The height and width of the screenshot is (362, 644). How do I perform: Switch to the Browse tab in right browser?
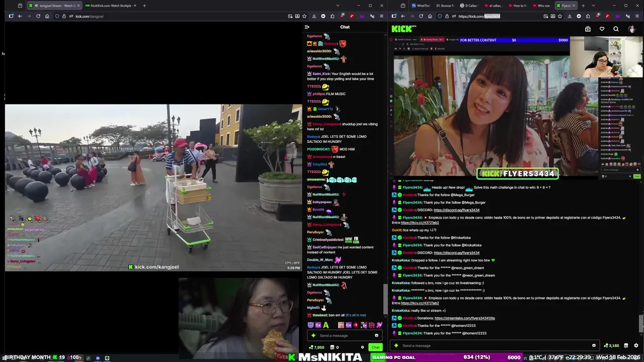(445, 6)
